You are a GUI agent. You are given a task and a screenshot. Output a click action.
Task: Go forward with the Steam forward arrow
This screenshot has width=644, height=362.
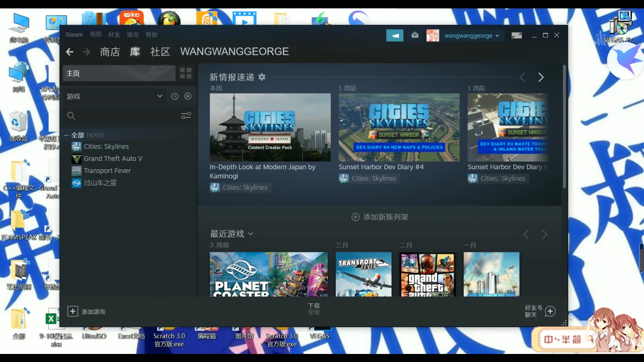click(86, 52)
